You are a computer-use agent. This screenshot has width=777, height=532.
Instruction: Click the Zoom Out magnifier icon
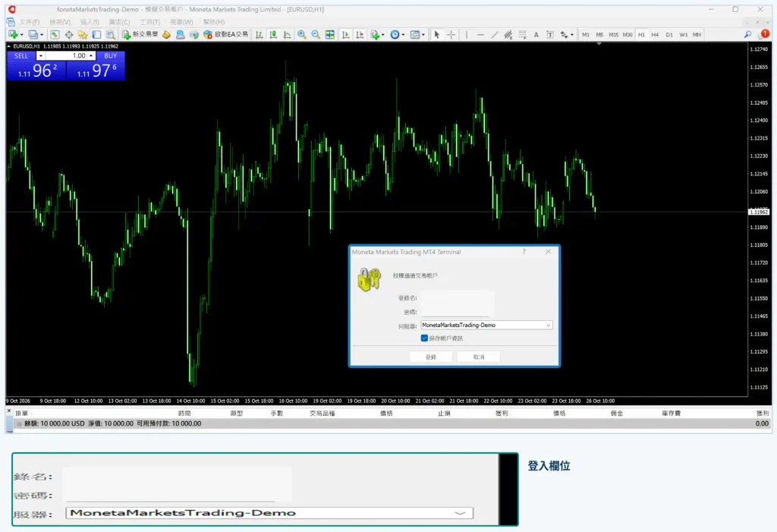click(x=316, y=35)
